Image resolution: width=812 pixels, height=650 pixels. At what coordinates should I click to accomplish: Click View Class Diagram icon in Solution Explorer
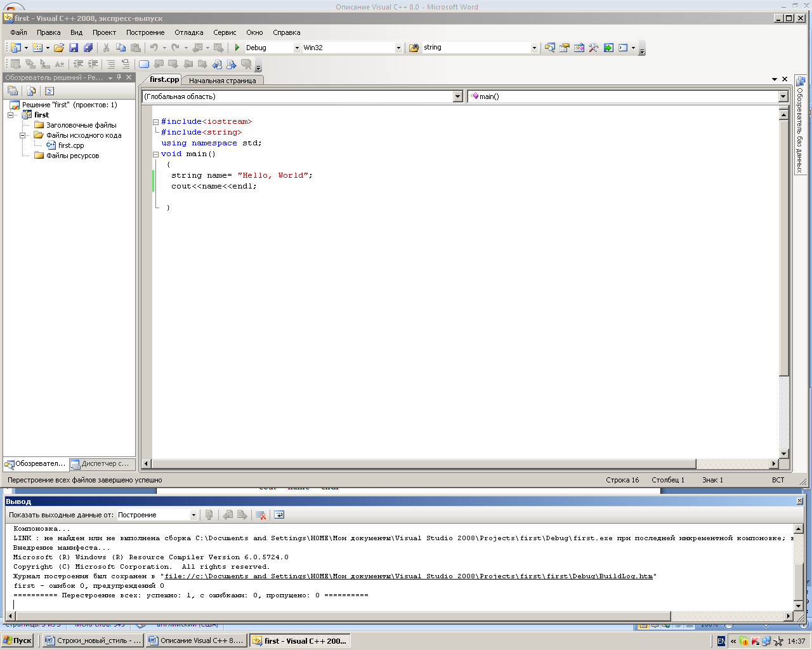(x=49, y=91)
